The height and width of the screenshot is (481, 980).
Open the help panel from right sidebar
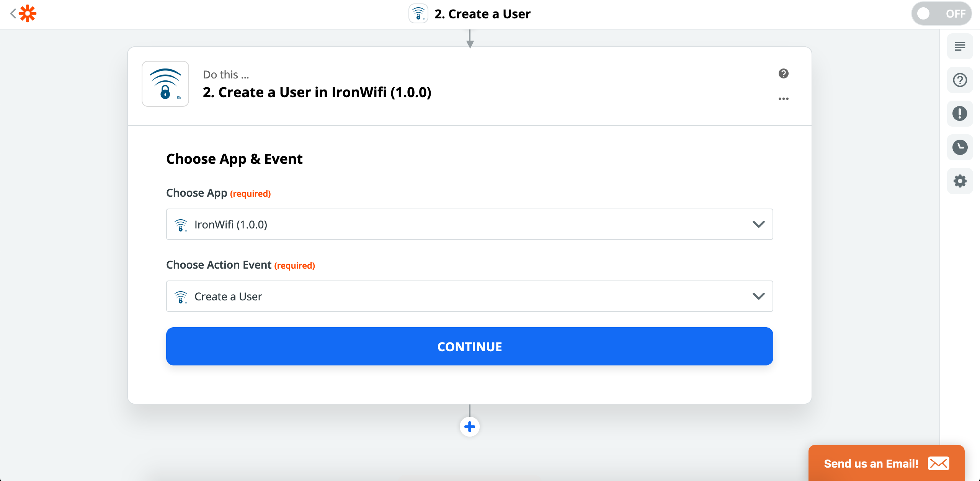point(960,80)
